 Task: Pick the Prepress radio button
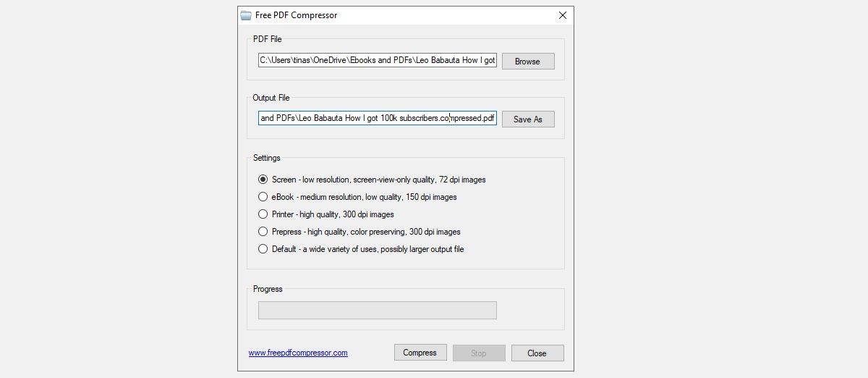tap(263, 232)
